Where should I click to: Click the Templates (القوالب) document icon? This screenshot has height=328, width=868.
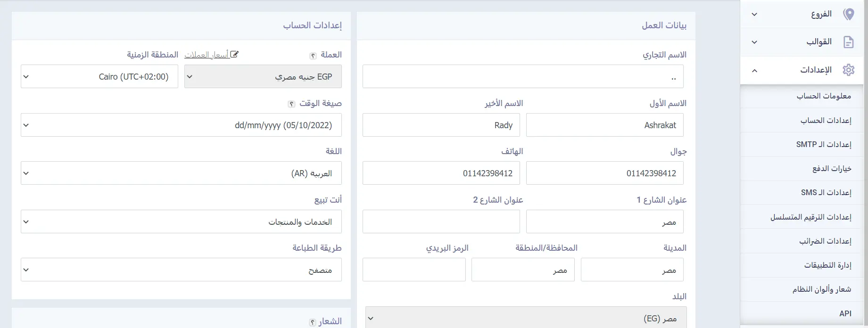click(848, 42)
